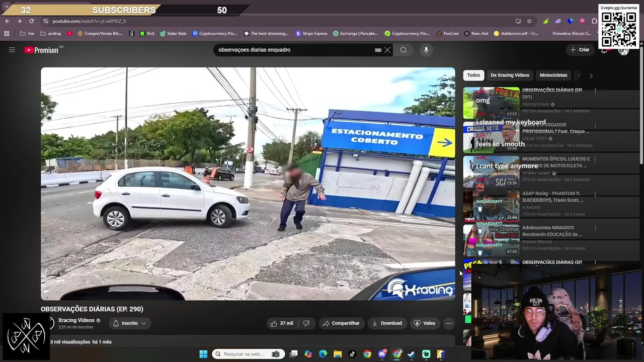Click the video player to pause
This screenshot has height=362, width=644.
click(x=248, y=184)
